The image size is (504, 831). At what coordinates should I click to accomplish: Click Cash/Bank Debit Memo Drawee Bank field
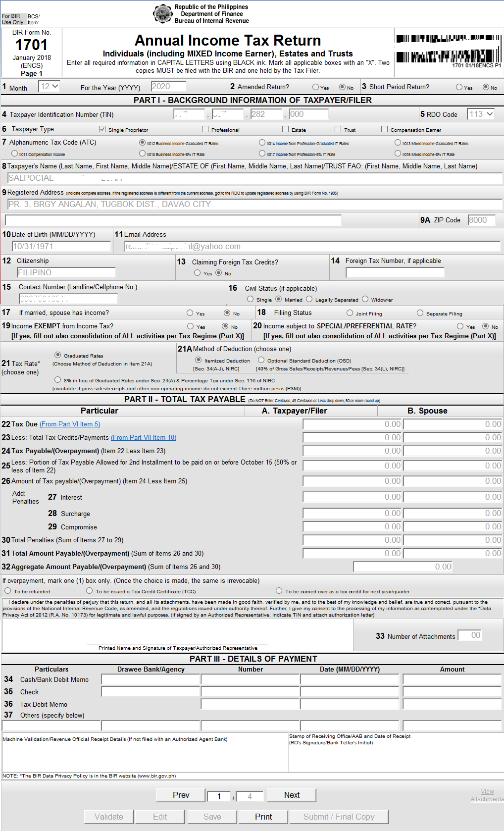pos(151,679)
